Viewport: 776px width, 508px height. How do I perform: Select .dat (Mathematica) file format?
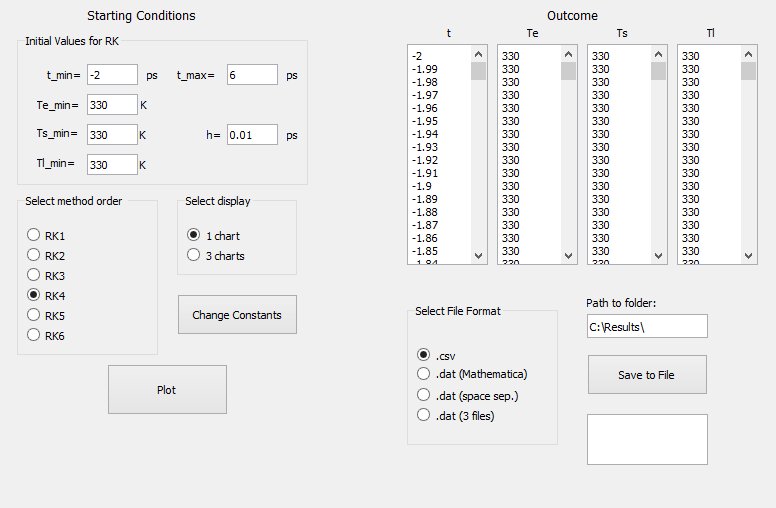[424, 374]
